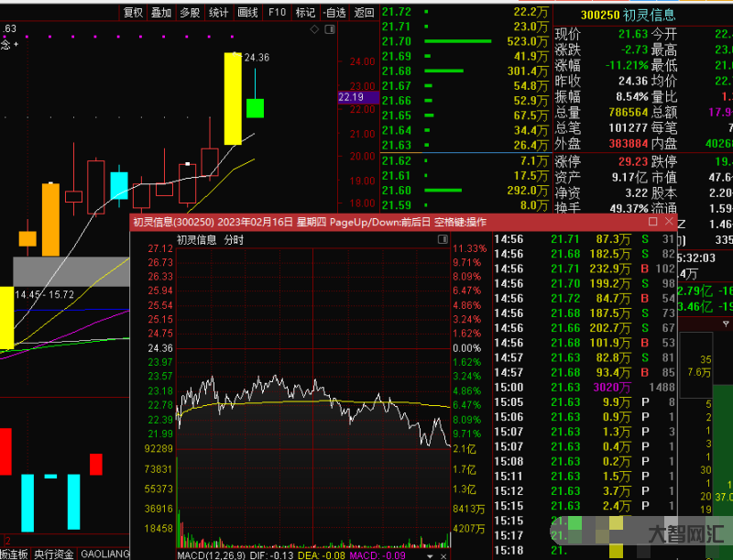Switch to 多股 multi-stock view
The image size is (733, 560).
click(190, 12)
